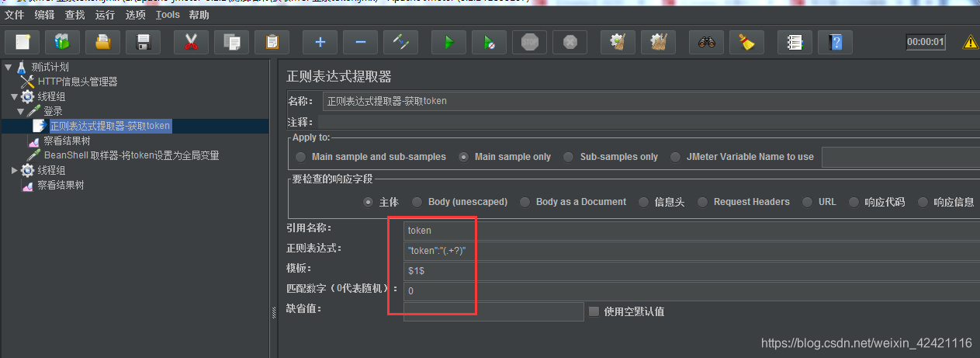
Task: Reset search with the yellow brush icon
Action: coord(746,42)
